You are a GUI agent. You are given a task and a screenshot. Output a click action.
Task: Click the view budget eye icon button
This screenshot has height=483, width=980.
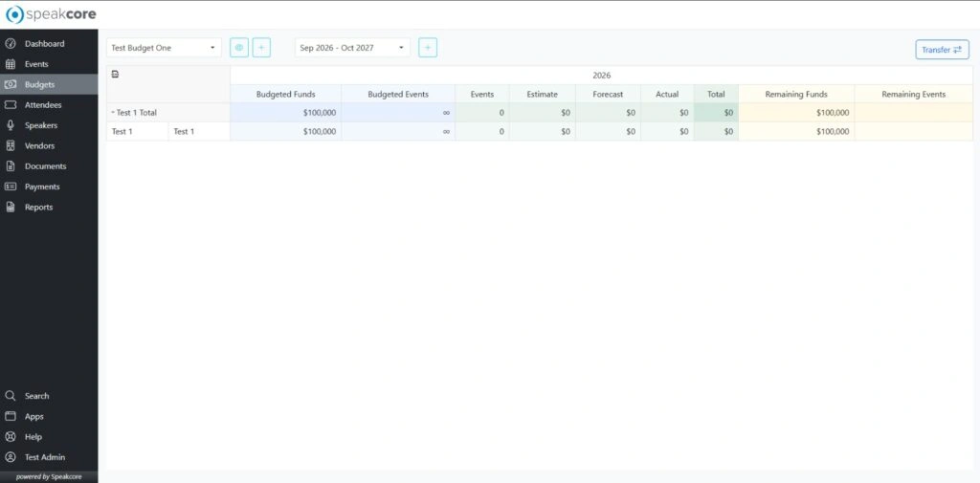coord(239,48)
